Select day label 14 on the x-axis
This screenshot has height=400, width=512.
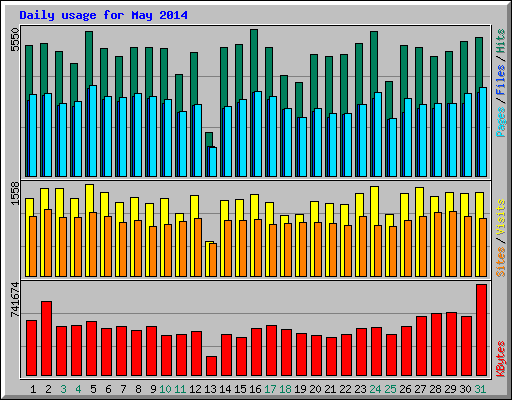225,389
